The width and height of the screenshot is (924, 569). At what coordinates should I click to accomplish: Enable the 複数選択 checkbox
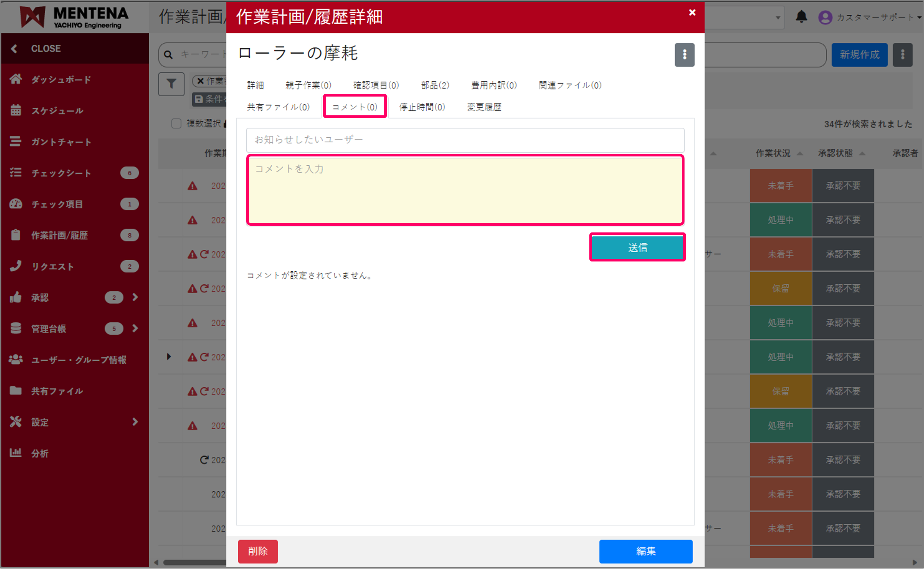click(176, 123)
